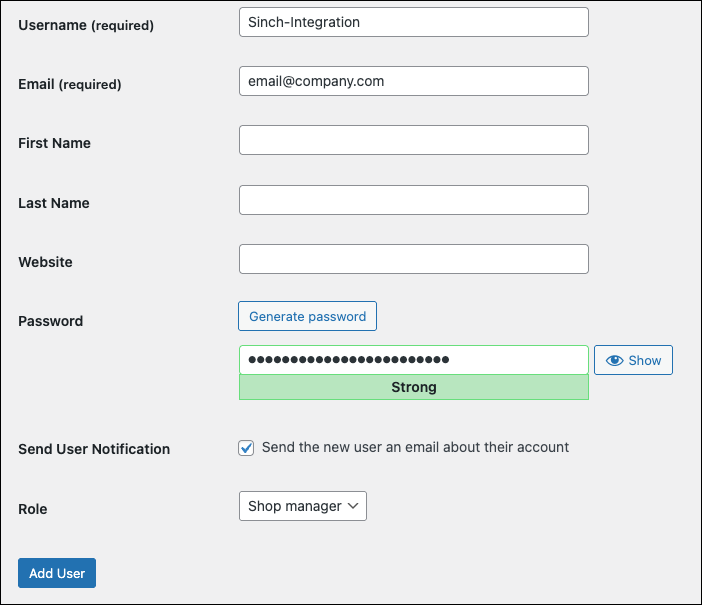Focus the Website input box
The height and width of the screenshot is (605, 702).
pyautogui.click(x=414, y=259)
